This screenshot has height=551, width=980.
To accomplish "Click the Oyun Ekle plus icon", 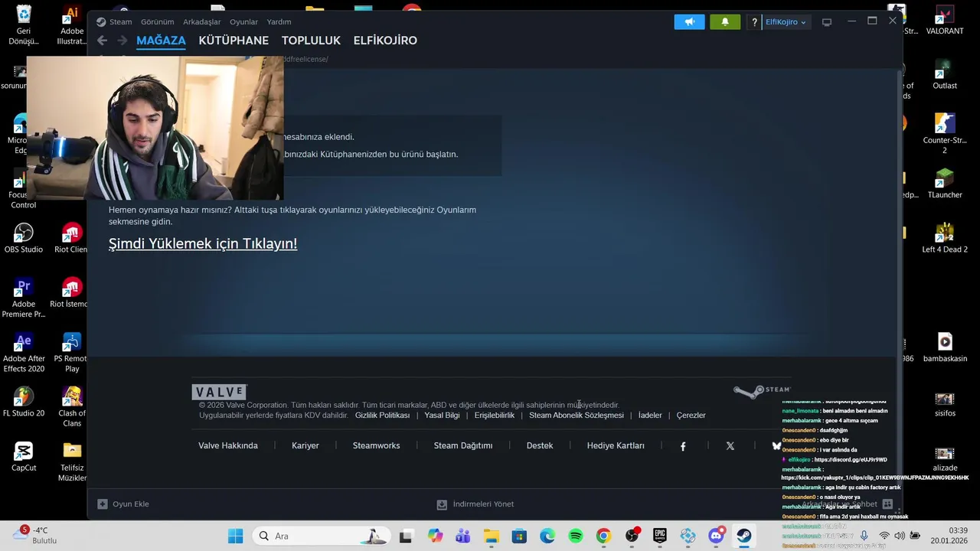I will coord(103,504).
